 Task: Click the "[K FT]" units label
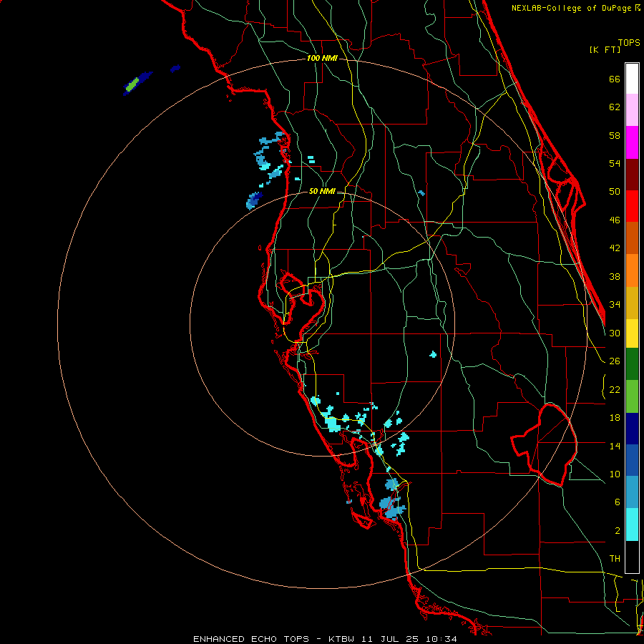click(x=605, y=49)
